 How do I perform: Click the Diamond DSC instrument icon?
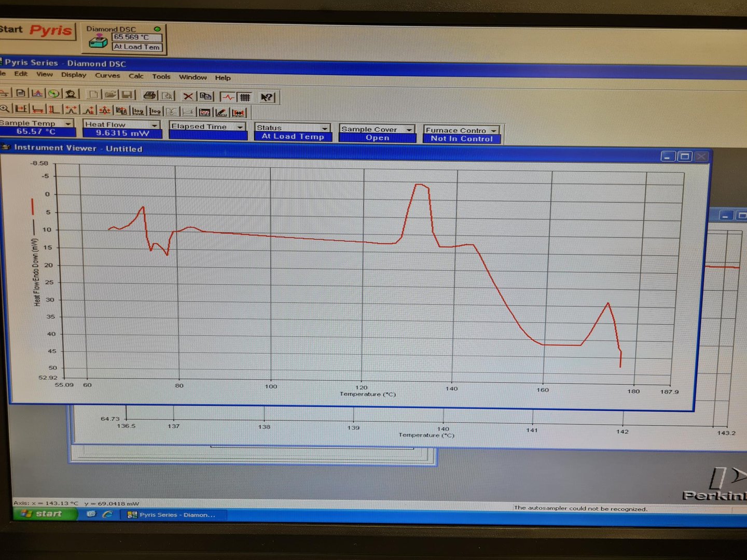98,41
